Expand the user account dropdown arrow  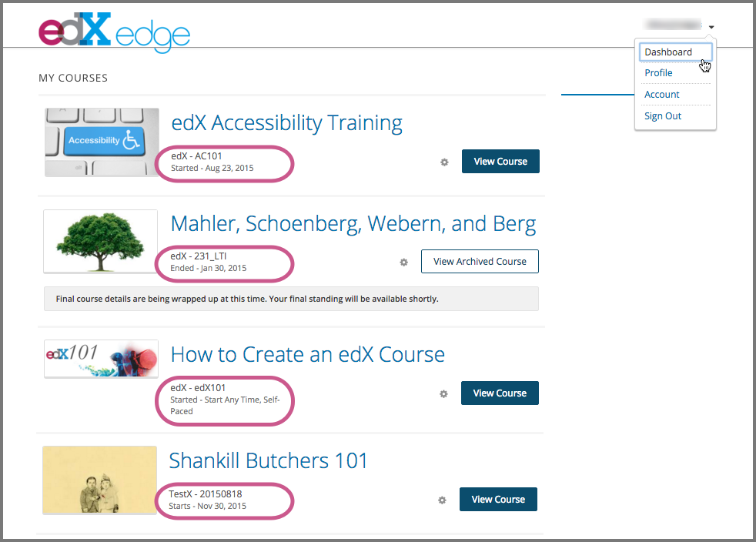(711, 27)
